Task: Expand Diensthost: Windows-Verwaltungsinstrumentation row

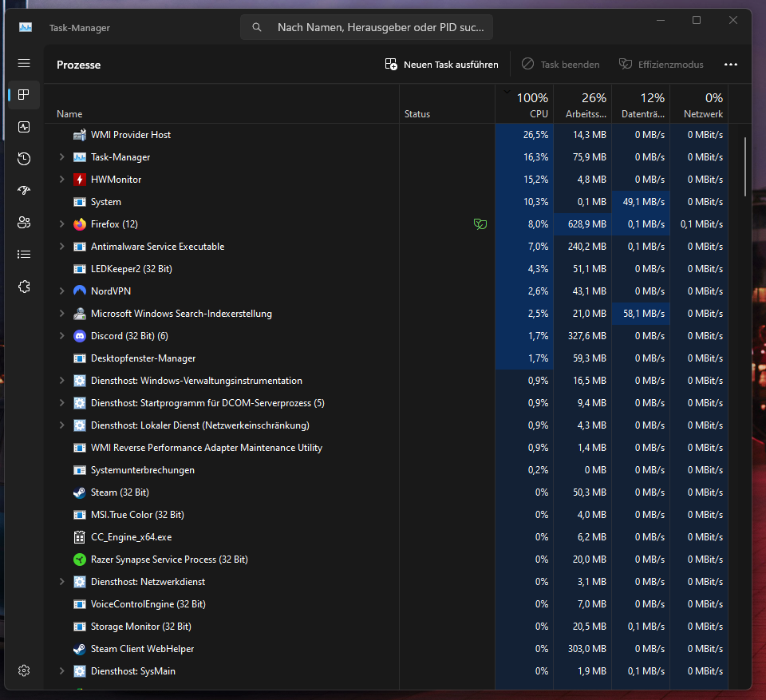Action: click(x=61, y=381)
